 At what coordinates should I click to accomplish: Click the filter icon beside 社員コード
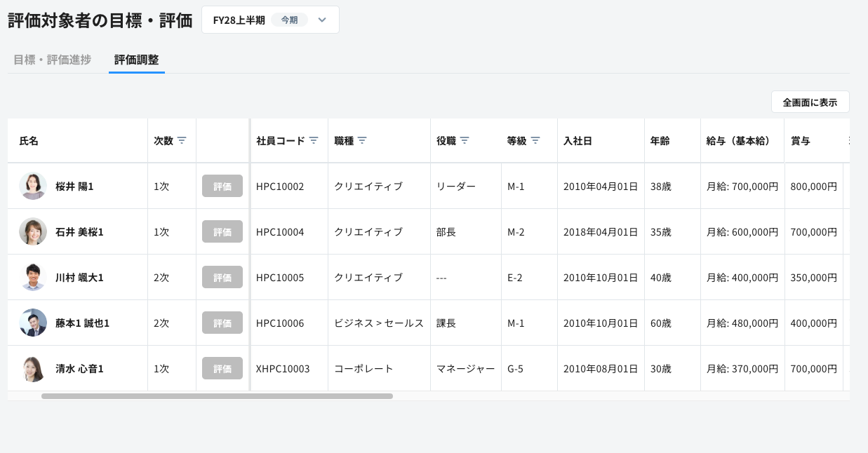tap(314, 140)
